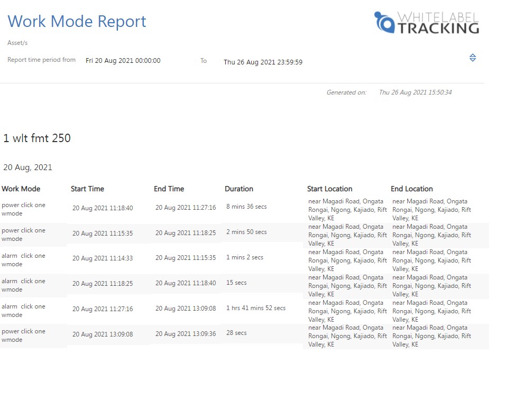The height and width of the screenshot is (420, 523).
Task: Click the Report time period from label
Action: (x=41, y=60)
